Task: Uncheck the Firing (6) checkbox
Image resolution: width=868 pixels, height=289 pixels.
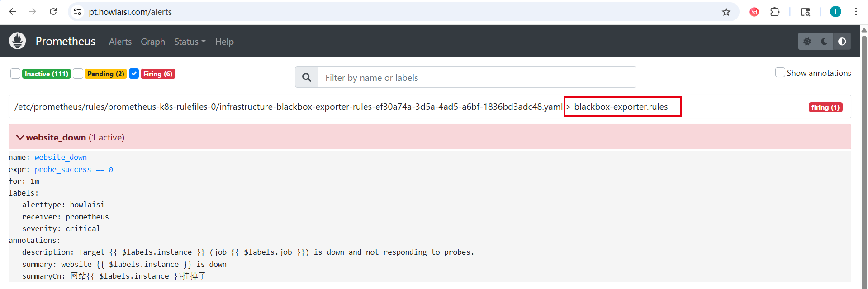Action: (134, 74)
